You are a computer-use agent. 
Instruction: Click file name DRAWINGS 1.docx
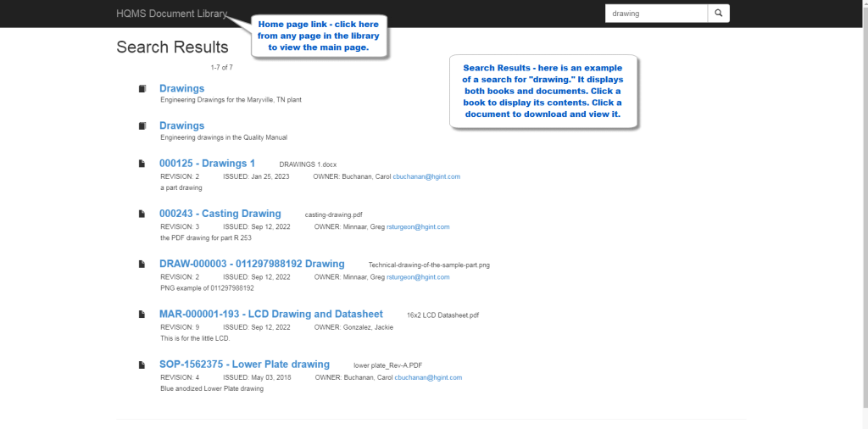[308, 164]
